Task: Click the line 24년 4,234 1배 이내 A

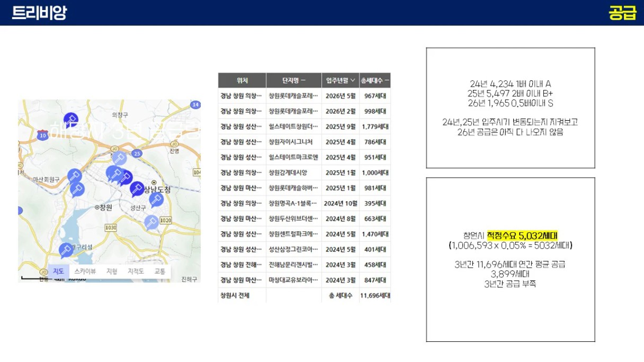Action: tap(511, 84)
